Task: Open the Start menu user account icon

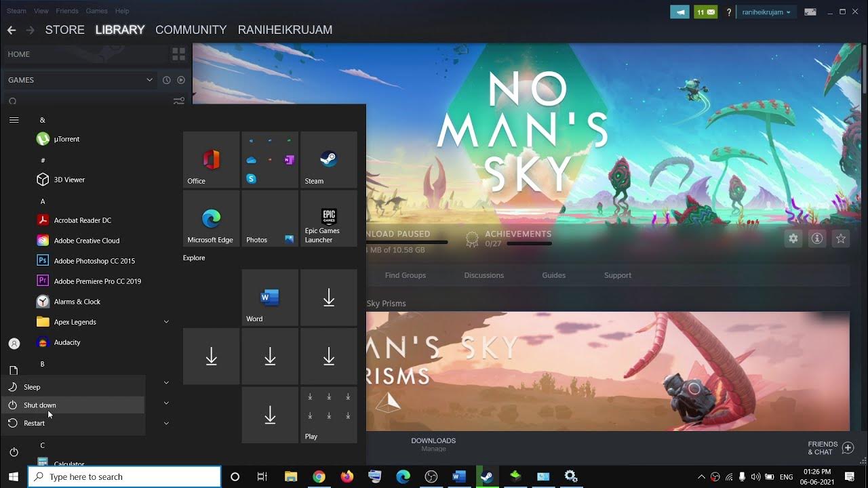Action: (x=14, y=344)
